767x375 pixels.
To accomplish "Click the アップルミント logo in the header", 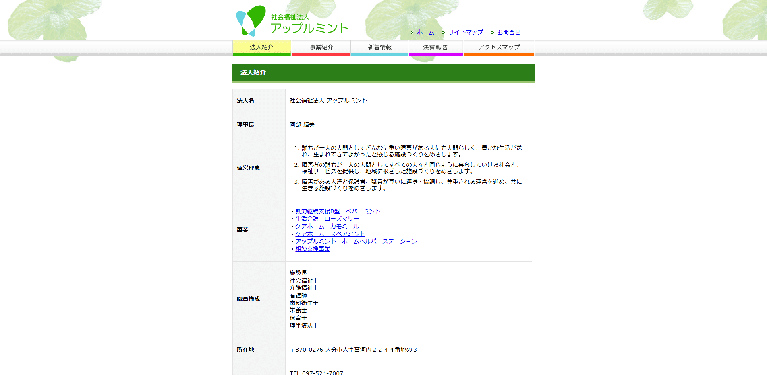I will point(292,22).
